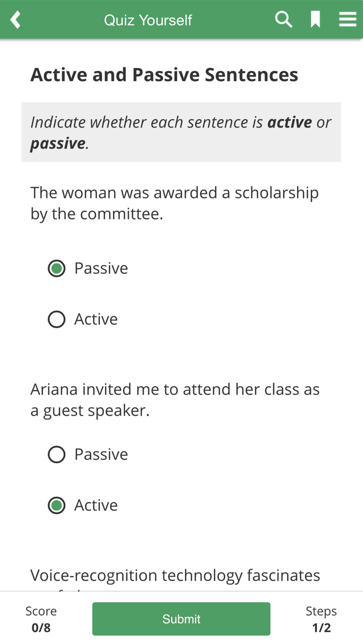Image resolution: width=363 pixels, height=644 pixels.
Task: Open the hamburger menu icon
Action: pyautogui.click(x=347, y=19)
